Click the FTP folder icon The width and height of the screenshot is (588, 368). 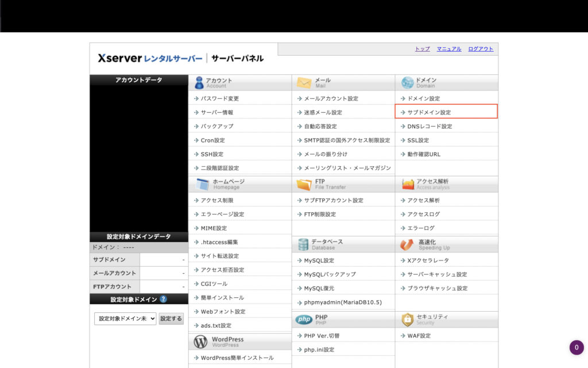(x=304, y=185)
